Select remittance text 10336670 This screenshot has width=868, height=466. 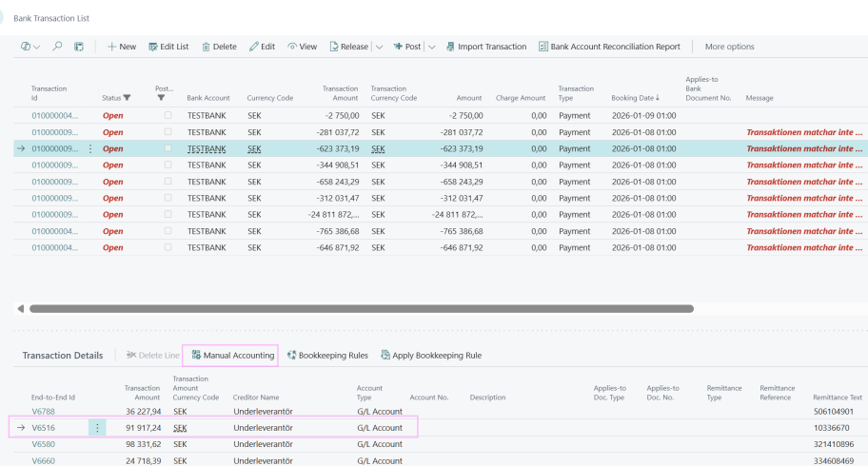pos(832,428)
